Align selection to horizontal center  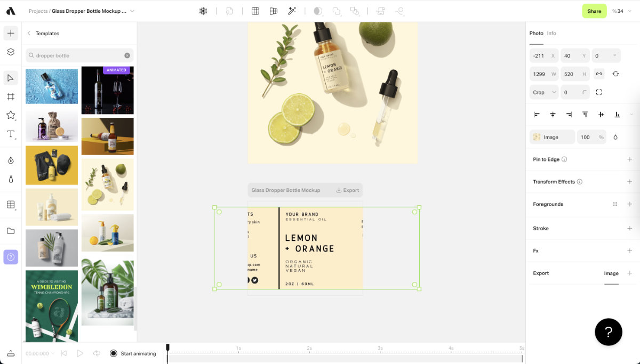coord(553,115)
